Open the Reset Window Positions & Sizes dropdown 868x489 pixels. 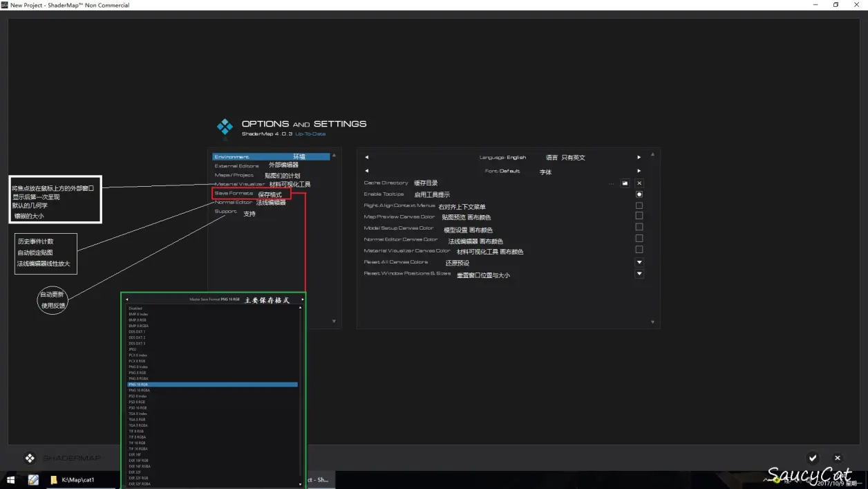tap(639, 274)
